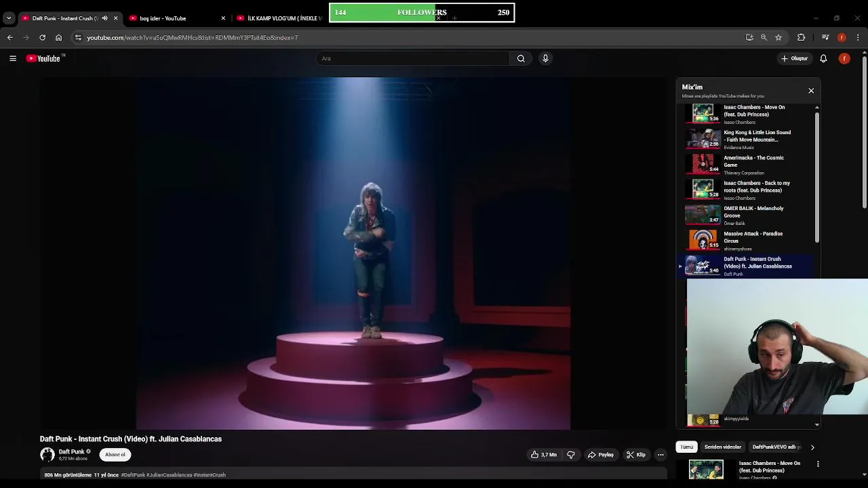Viewport: 868px width, 488px height.
Task: Play Isaac Chambers - Move On in Mix'im playlist
Action: point(747,113)
